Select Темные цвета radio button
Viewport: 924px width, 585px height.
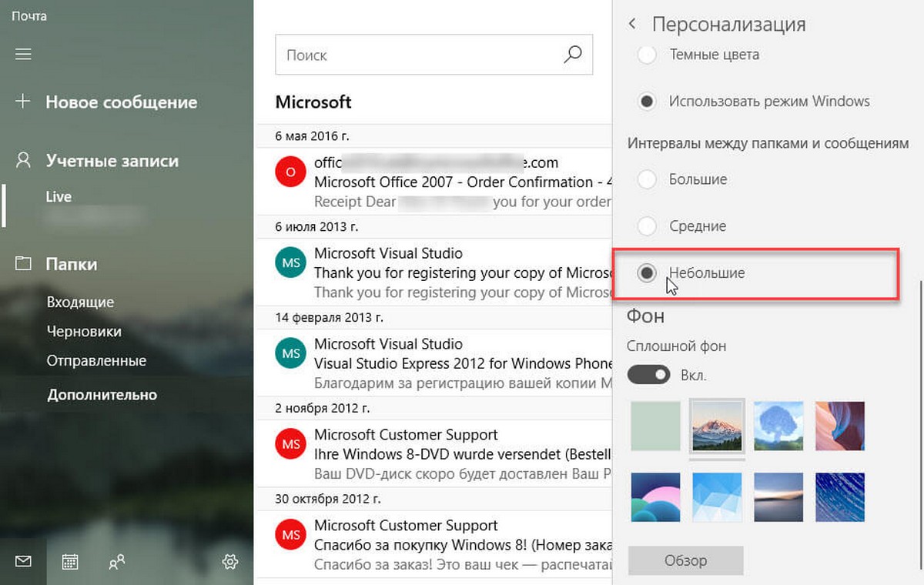(647, 55)
